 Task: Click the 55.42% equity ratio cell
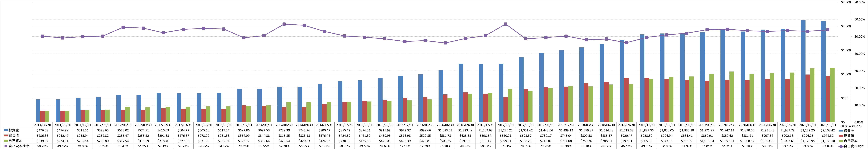click(x=123, y=146)
